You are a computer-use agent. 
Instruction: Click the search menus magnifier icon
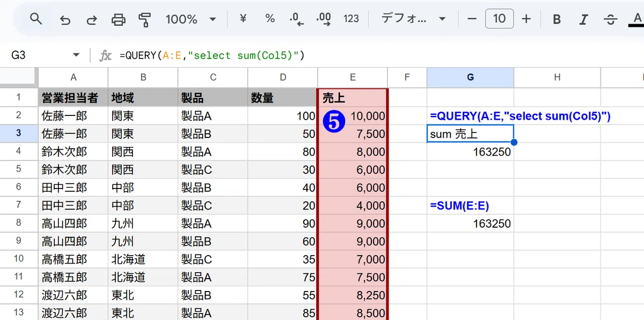pyautogui.click(x=36, y=19)
